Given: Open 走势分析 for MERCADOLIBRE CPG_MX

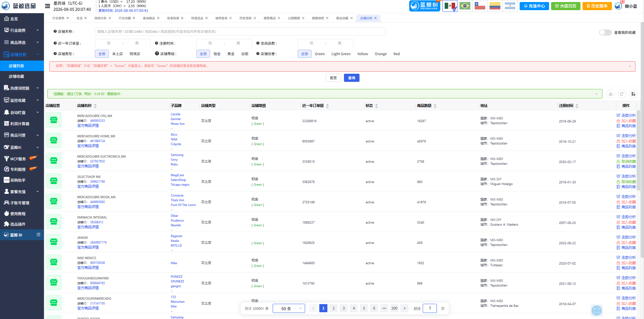Looking at the screenshot, I should 628,115.
